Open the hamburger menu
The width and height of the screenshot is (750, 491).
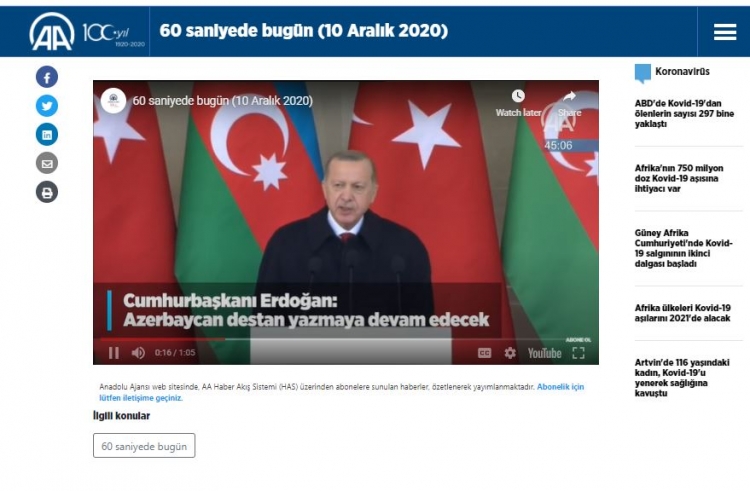[725, 32]
